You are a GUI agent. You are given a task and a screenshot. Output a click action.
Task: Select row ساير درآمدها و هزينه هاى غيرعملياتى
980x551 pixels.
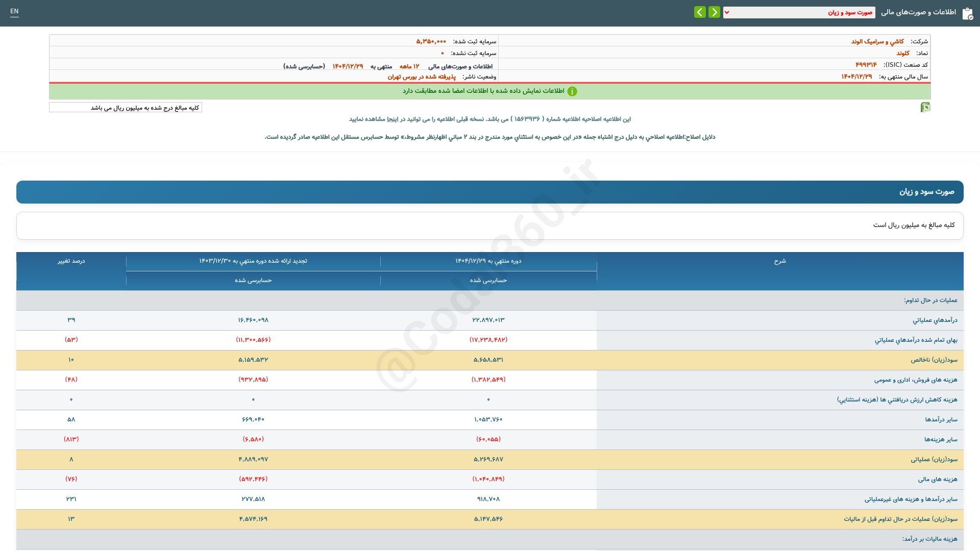911,499
